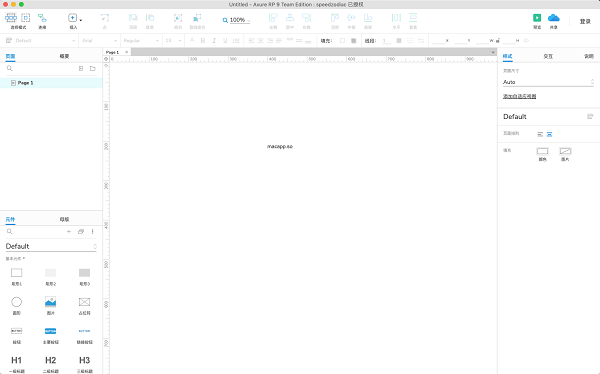Open the Insert dropdown arrow
Image resolution: width=600 pixels, height=374 pixels.
[x=81, y=20]
